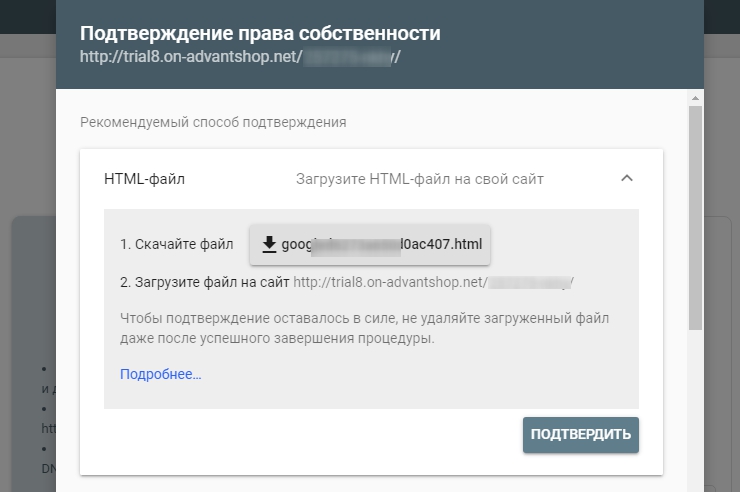This screenshot has width=740, height=492.
Task: Collapse the HTML-файл section with chevron
Action: [x=627, y=179]
